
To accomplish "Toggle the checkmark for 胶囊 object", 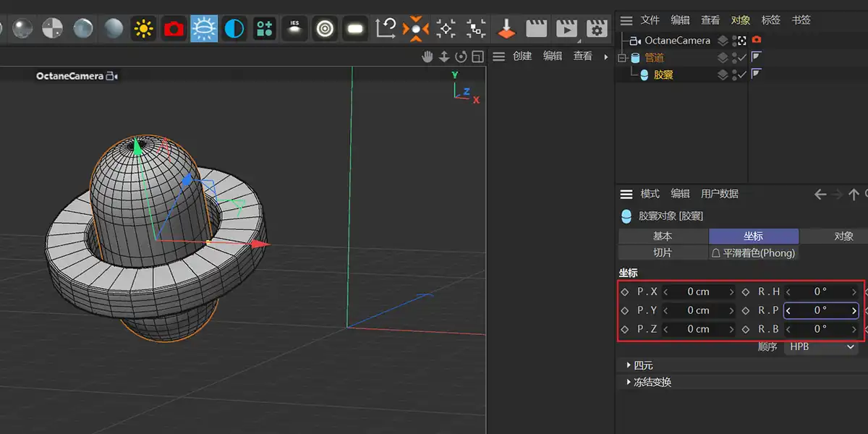I will [741, 75].
